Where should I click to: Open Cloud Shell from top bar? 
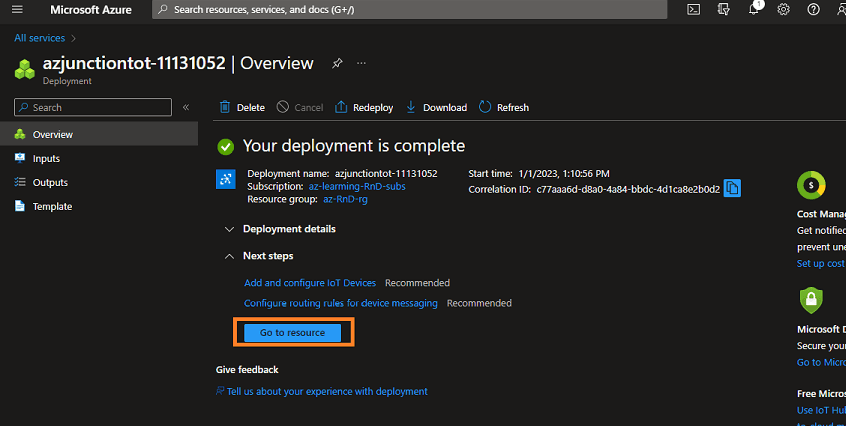tap(693, 9)
